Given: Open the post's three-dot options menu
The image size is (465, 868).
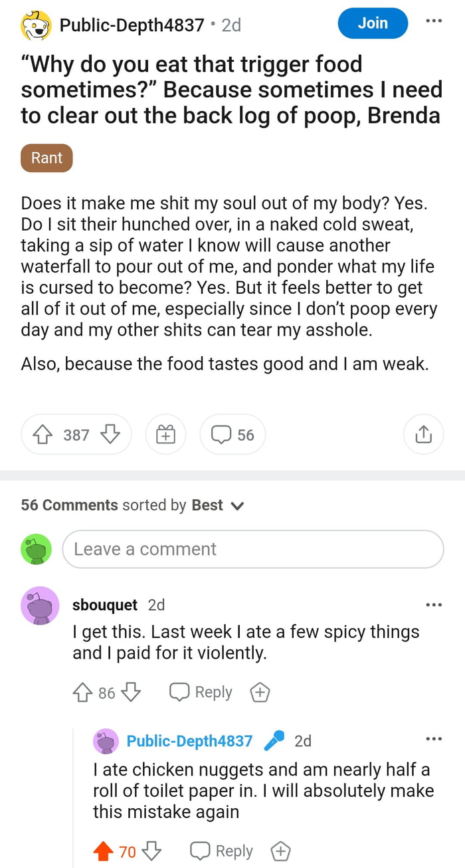Looking at the screenshot, I should click(x=434, y=21).
